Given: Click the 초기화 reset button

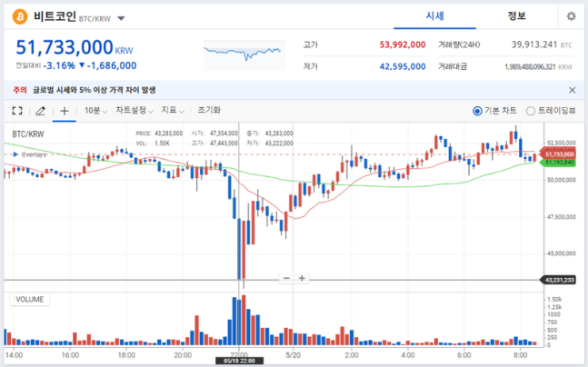Looking at the screenshot, I should [209, 110].
